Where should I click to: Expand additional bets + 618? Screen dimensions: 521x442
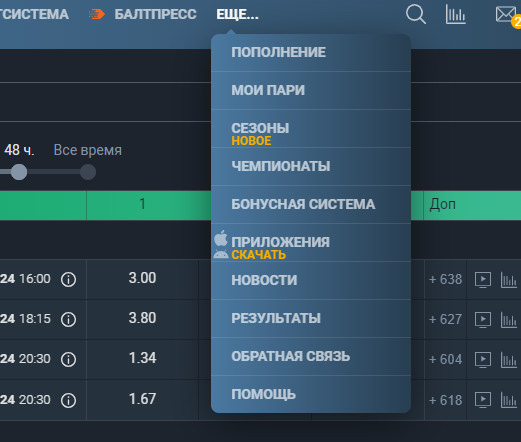pyautogui.click(x=445, y=400)
